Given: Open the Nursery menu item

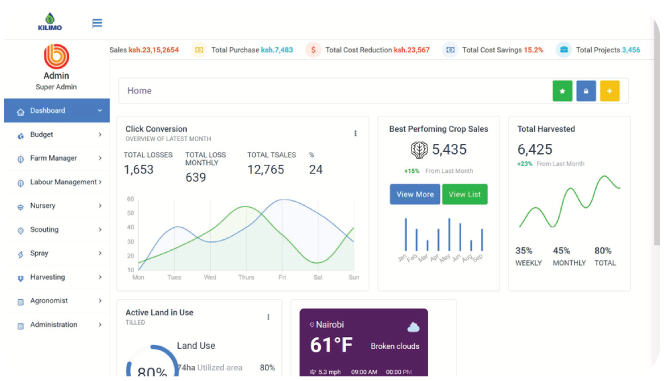Looking at the screenshot, I should 57,206.
